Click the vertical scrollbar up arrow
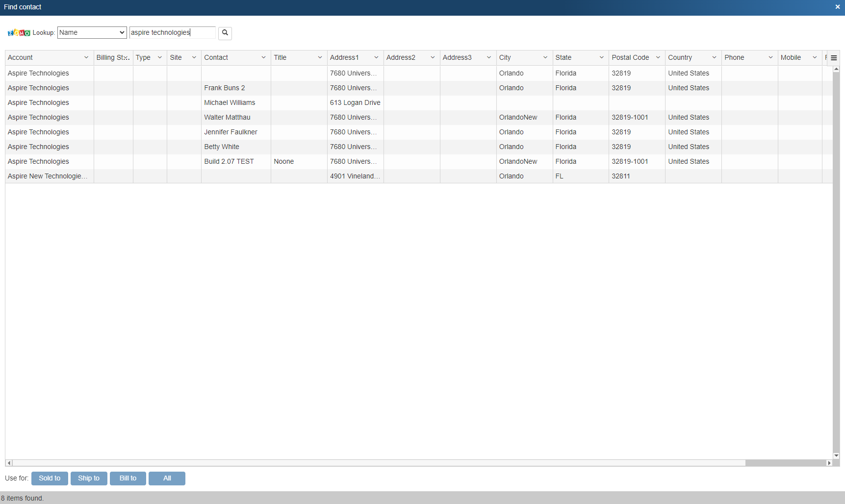This screenshot has height=504, width=845. click(x=836, y=70)
